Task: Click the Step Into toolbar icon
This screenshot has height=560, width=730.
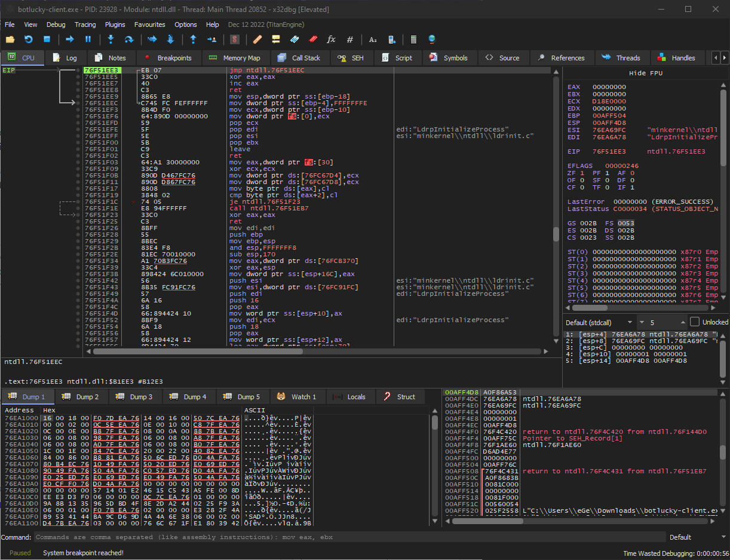Action: click(x=111, y=39)
